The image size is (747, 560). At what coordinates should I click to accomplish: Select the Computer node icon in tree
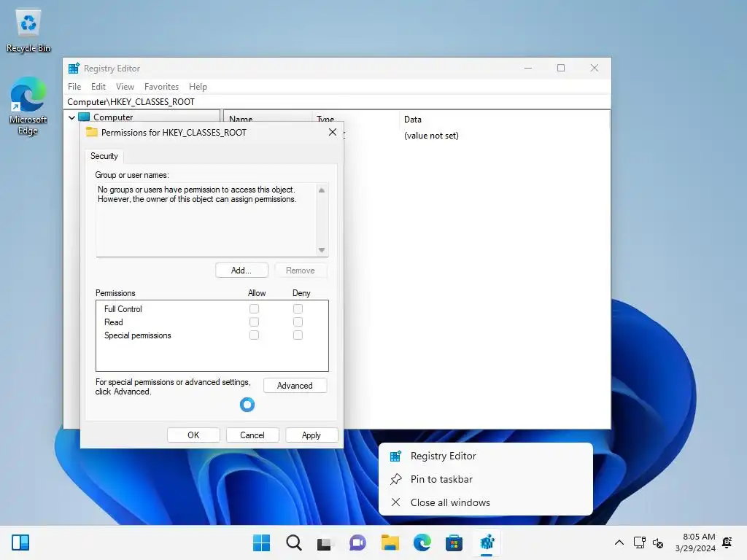(84, 117)
